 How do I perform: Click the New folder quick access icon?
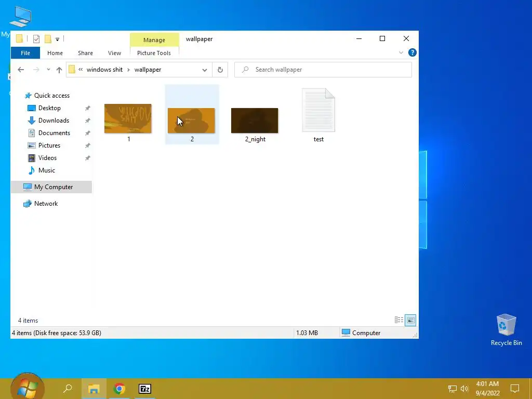tap(48, 39)
